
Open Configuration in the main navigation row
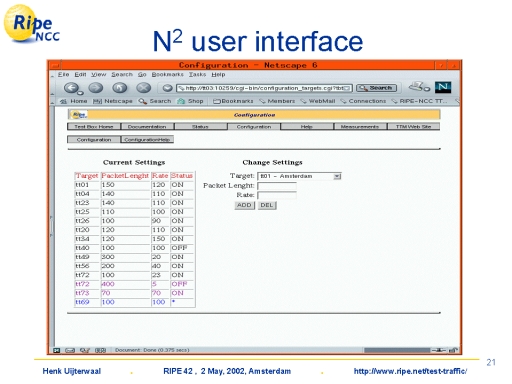tap(254, 127)
